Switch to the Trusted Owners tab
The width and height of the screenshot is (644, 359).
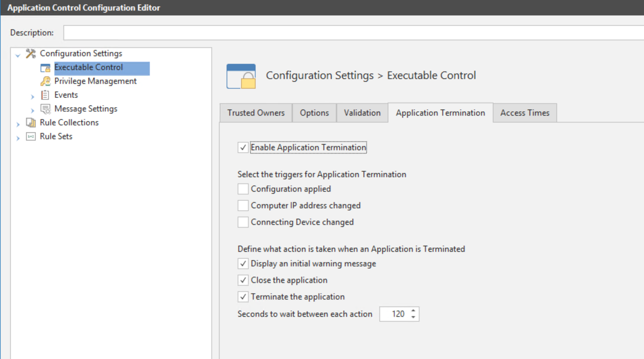[256, 113]
